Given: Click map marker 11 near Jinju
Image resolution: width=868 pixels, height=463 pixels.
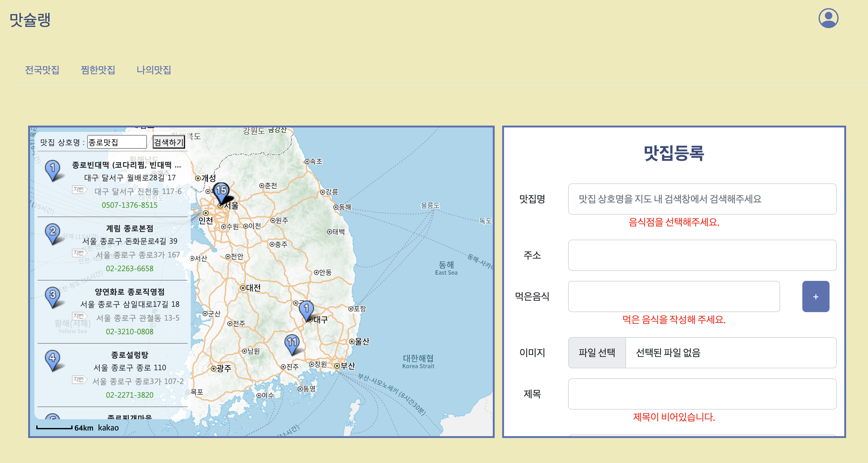Looking at the screenshot, I should (x=292, y=343).
